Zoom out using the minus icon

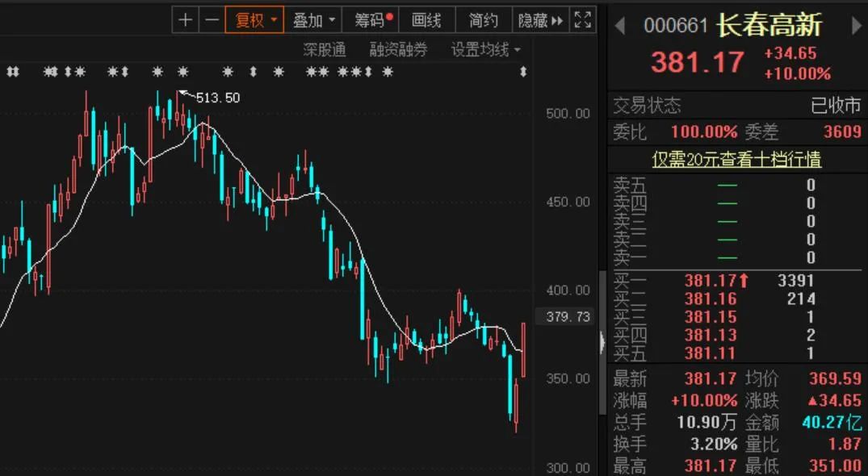(212, 19)
